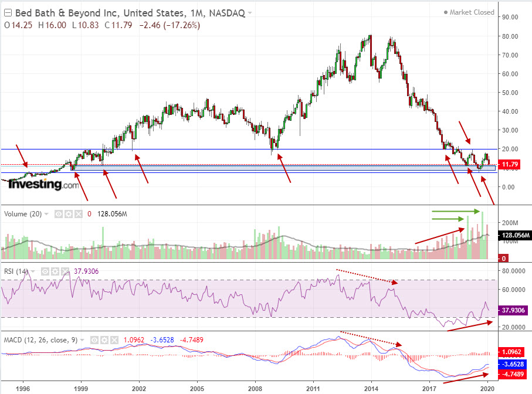Image resolution: width=532 pixels, height=394 pixels.
Task: Remove the MACD indicator with X icon
Action: [x=114, y=339]
